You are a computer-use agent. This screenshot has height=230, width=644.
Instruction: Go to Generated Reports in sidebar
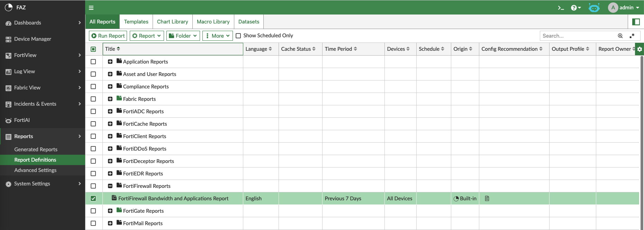click(x=36, y=150)
